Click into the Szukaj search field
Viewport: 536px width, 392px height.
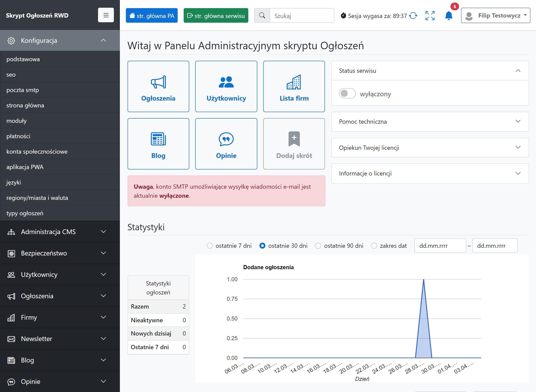302,16
